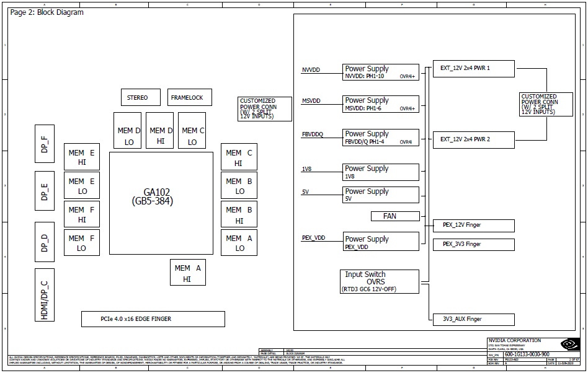
Task: Select Power Supply FBVDD/Q PH1-4 block
Action: pos(381,138)
